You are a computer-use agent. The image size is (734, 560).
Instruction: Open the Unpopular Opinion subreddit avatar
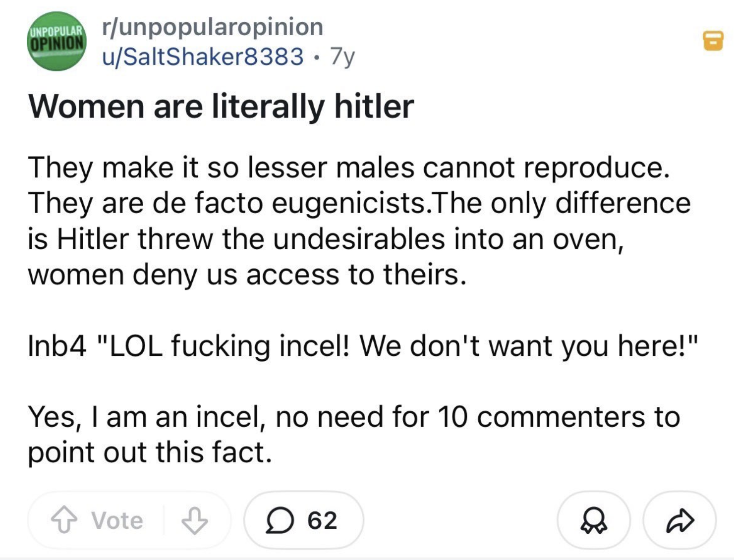(x=56, y=41)
